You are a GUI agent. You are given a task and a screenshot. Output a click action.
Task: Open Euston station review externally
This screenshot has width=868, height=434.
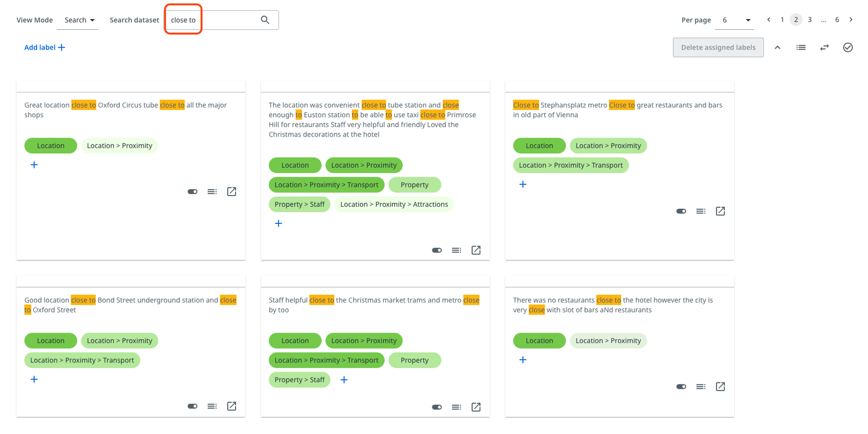coord(476,250)
